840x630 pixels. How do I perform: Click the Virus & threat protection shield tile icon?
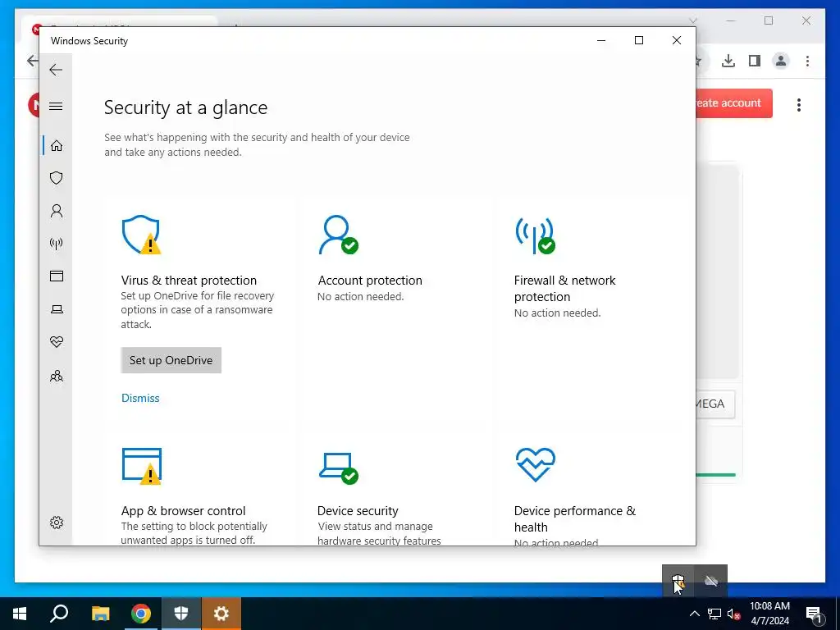(x=141, y=235)
